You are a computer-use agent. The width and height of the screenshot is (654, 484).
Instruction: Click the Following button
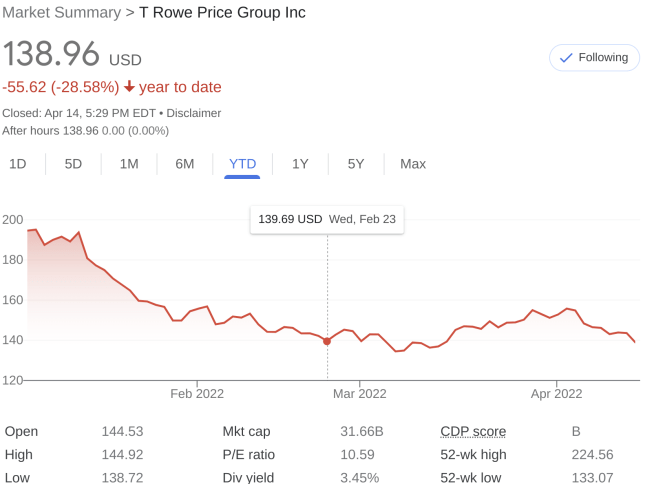coord(594,58)
